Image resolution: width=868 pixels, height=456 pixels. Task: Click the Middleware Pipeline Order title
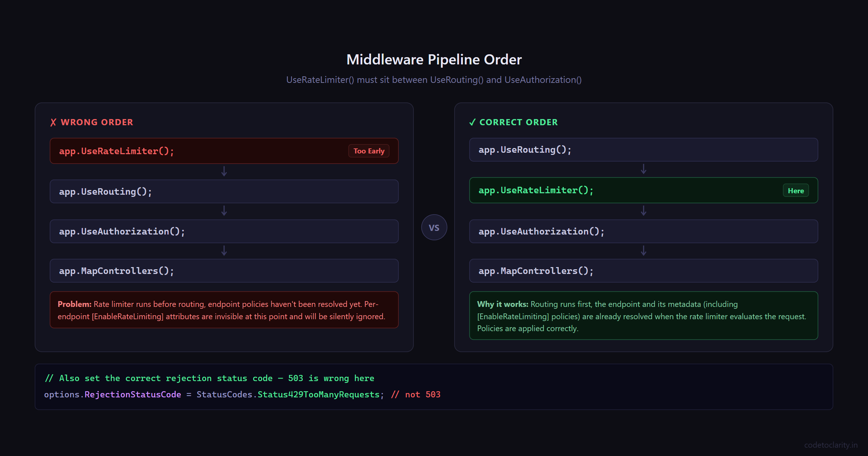pyautogui.click(x=434, y=59)
